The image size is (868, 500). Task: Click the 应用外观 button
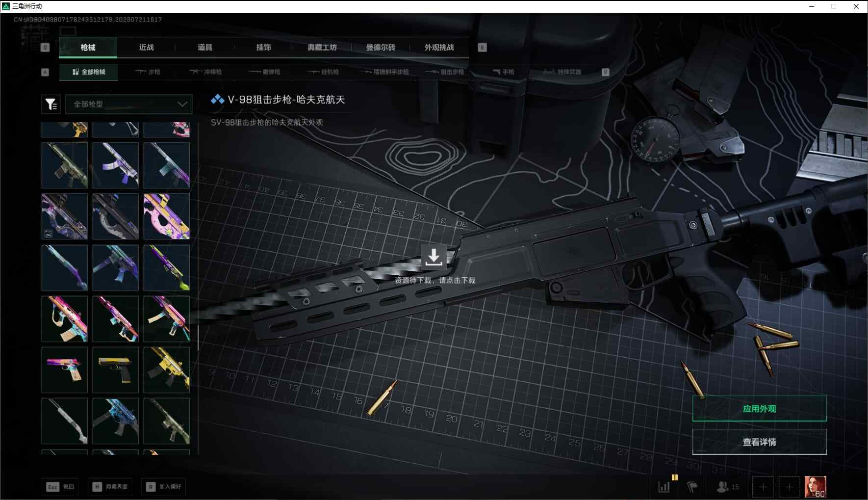pyautogui.click(x=759, y=409)
